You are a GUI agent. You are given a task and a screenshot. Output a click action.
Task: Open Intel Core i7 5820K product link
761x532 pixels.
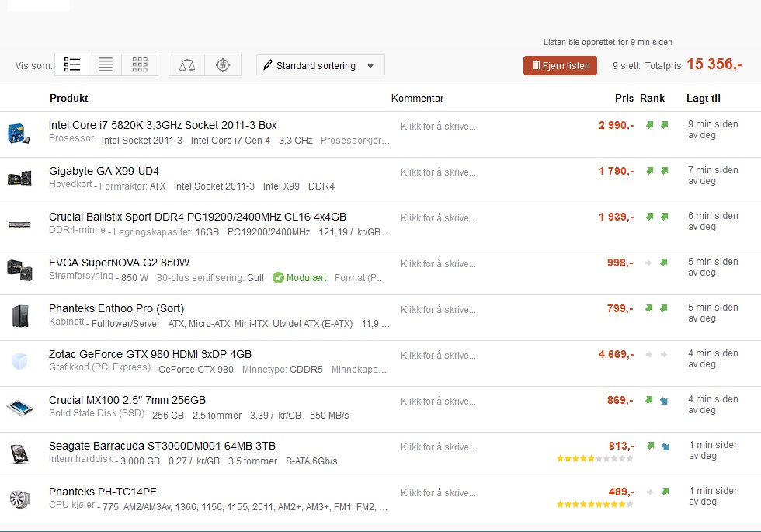click(162, 125)
